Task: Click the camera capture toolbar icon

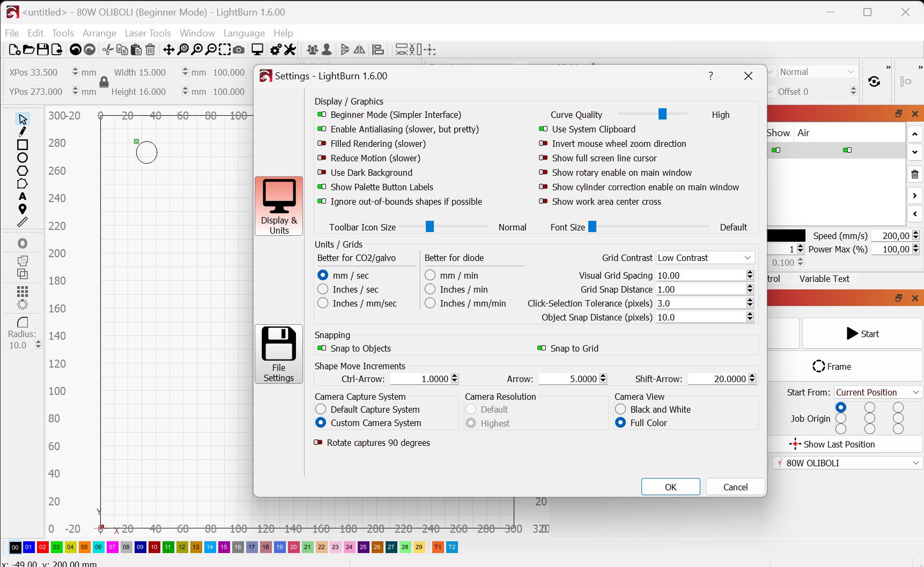Action: (239, 50)
